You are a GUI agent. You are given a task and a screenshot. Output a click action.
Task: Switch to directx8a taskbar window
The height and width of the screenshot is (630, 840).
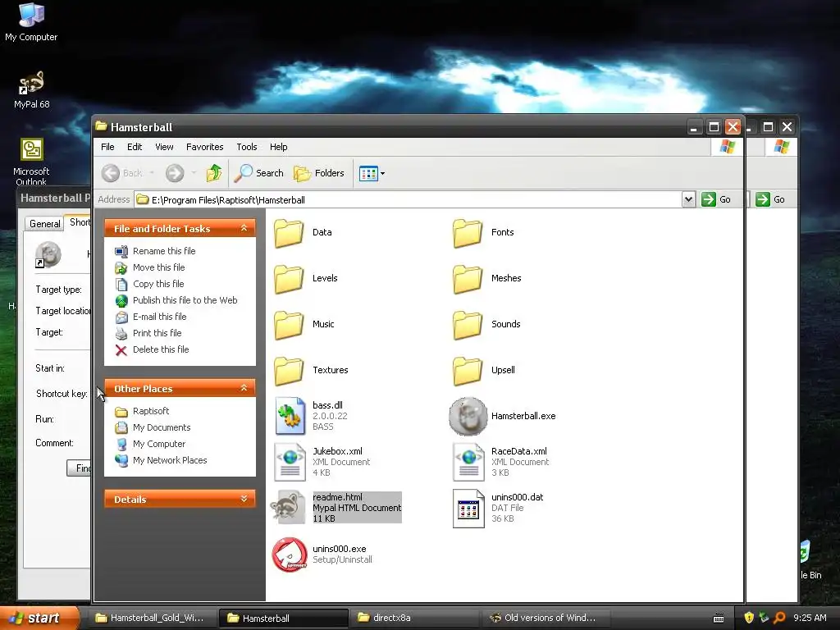(415, 619)
